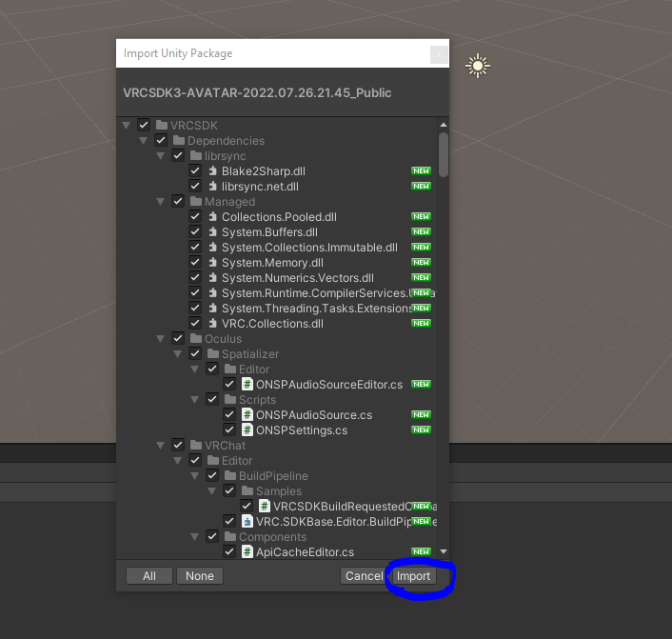672x639 pixels.
Task: Toggle the Managed folder checkbox
Action: point(178,201)
